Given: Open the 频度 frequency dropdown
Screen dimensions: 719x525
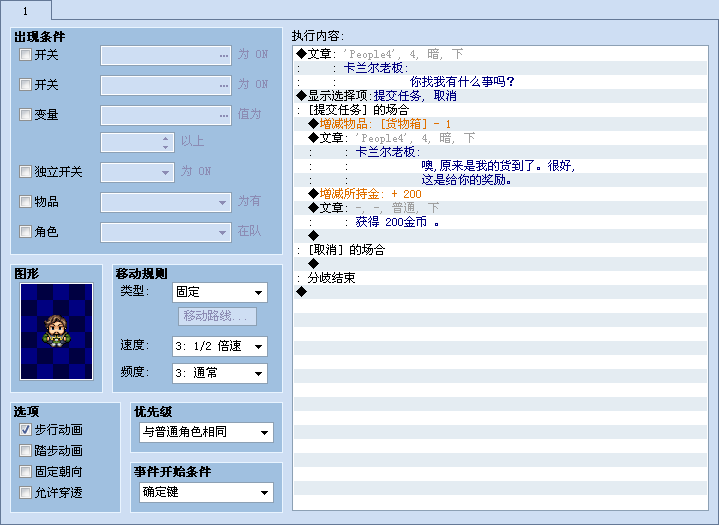Looking at the screenshot, I should (x=220, y=373).
